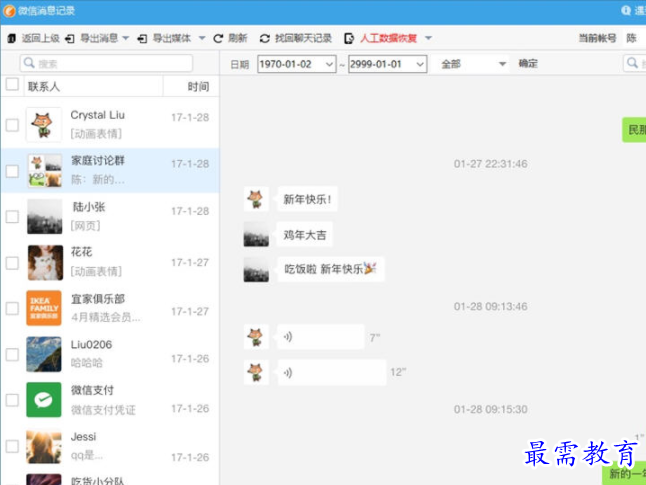Sort by the 时间 column header
The image size is (646, 485).
pos(198,87)
